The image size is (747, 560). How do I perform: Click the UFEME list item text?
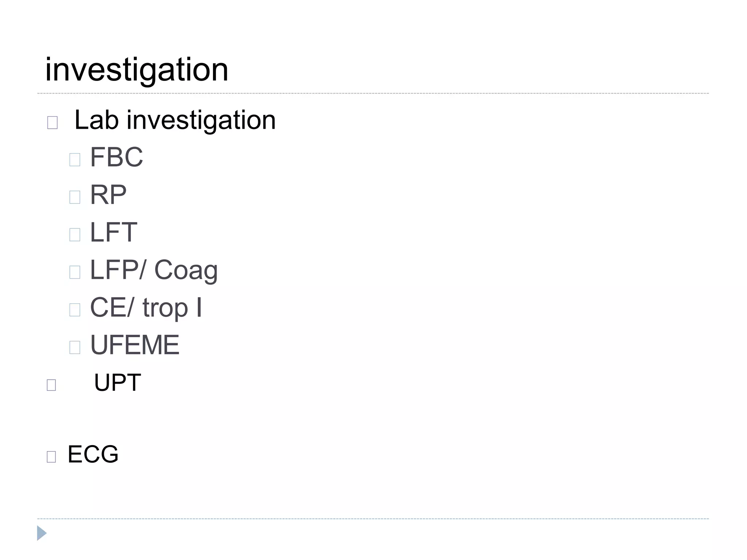[x=135, y=345]
